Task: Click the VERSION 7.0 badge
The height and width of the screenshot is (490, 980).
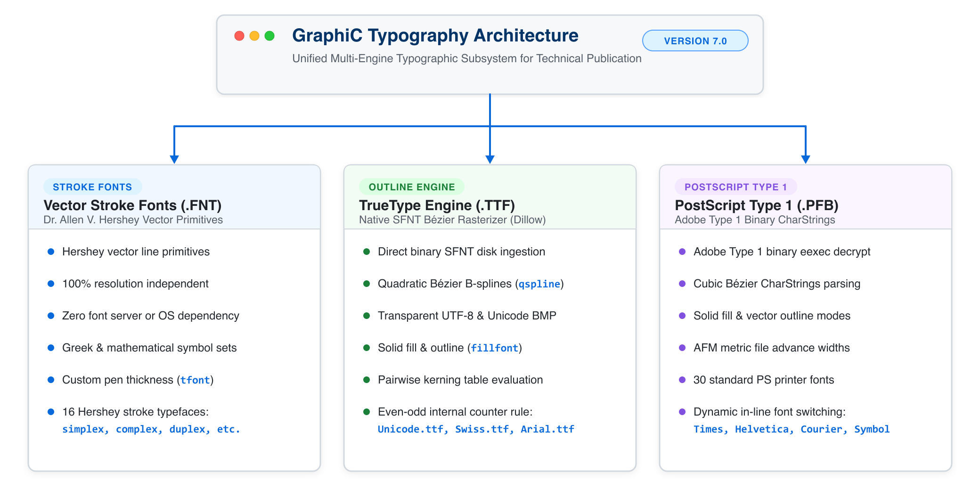Action: tap(695, 41)
